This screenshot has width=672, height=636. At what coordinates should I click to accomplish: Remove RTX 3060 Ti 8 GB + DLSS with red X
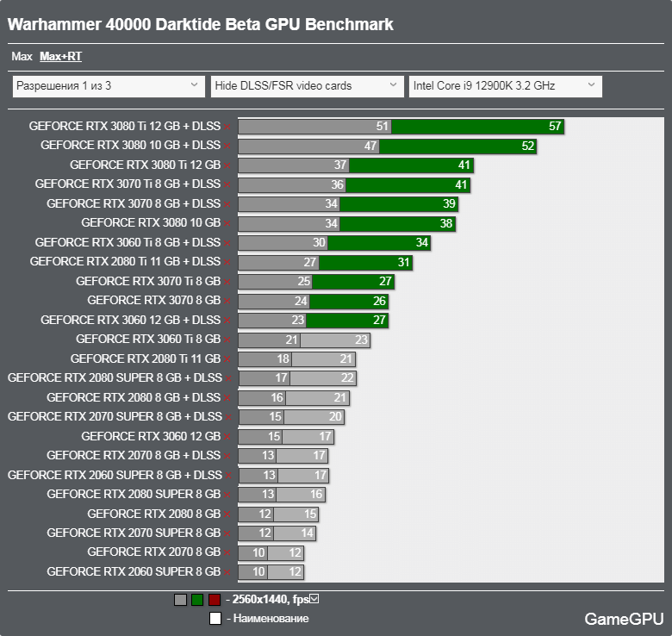coord(227,243)
